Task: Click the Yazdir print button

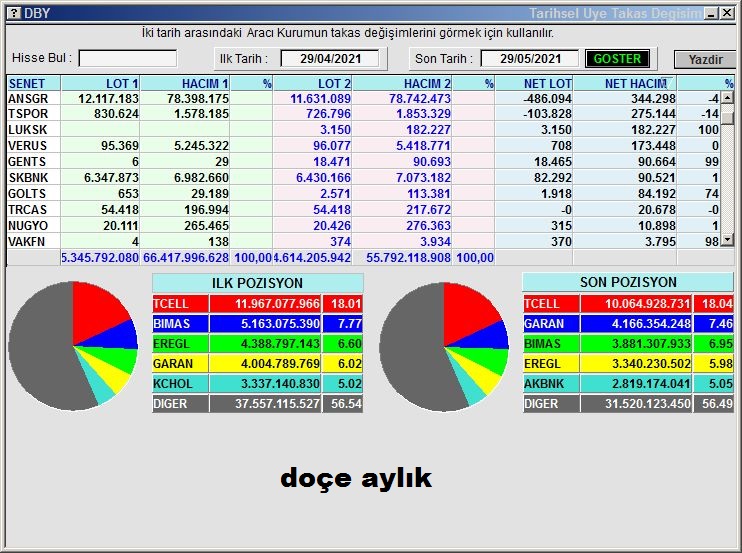Action: click(705, 60)
